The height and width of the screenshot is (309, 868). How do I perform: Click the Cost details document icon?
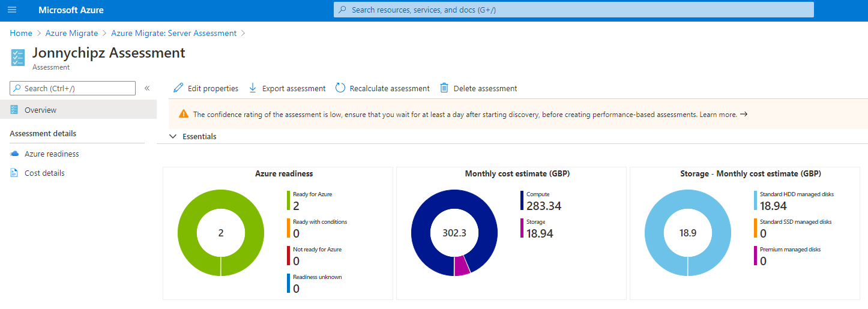[14, 173]
